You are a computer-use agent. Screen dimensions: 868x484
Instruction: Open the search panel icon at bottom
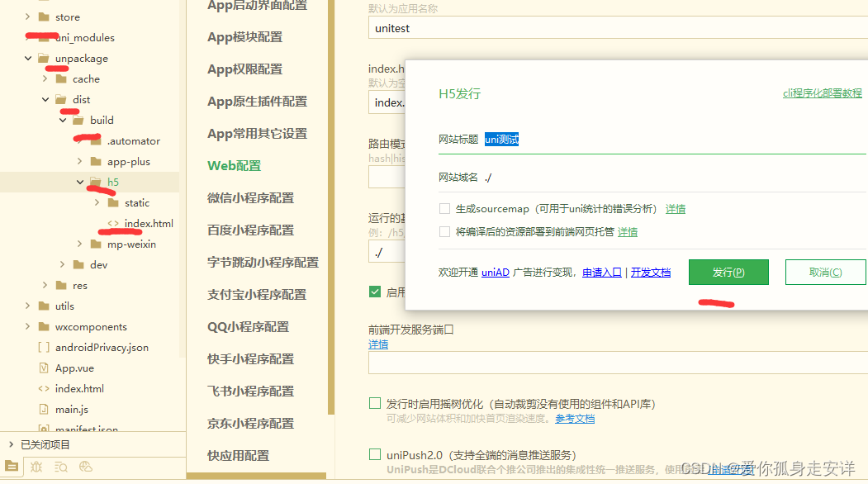(x=59, y=467)
